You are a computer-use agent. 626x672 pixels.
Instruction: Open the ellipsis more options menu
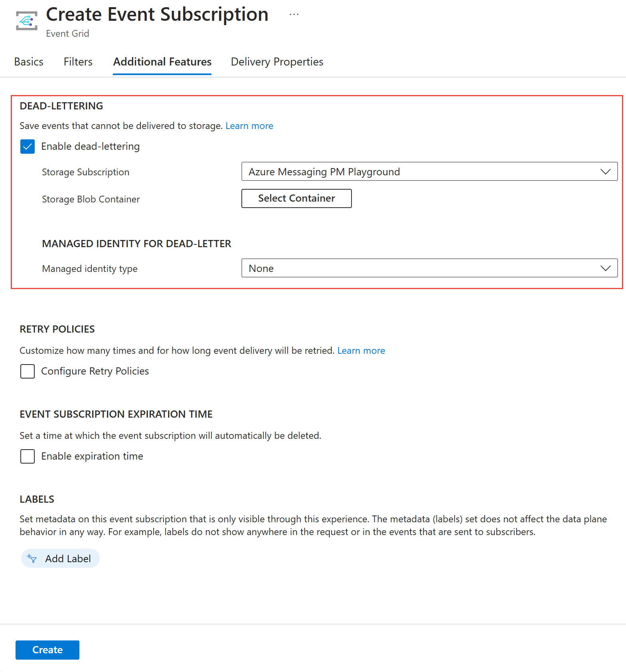point(294,14)
